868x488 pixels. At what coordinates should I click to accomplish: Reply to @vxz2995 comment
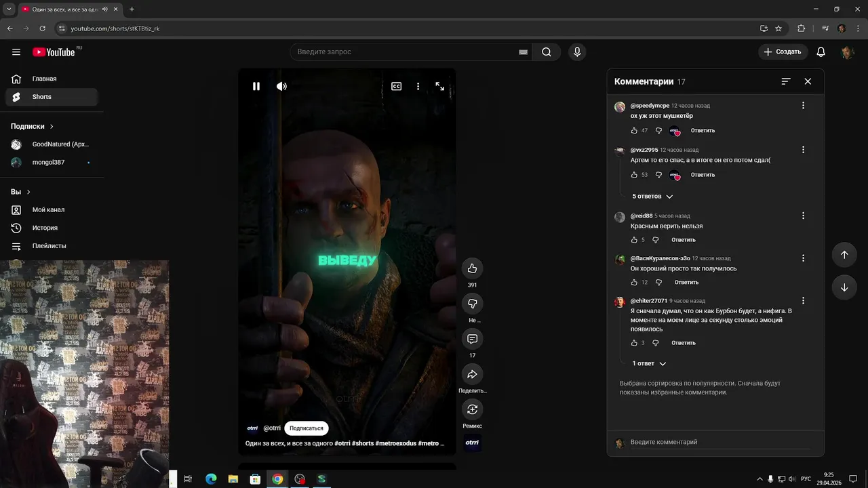(703, 175)
